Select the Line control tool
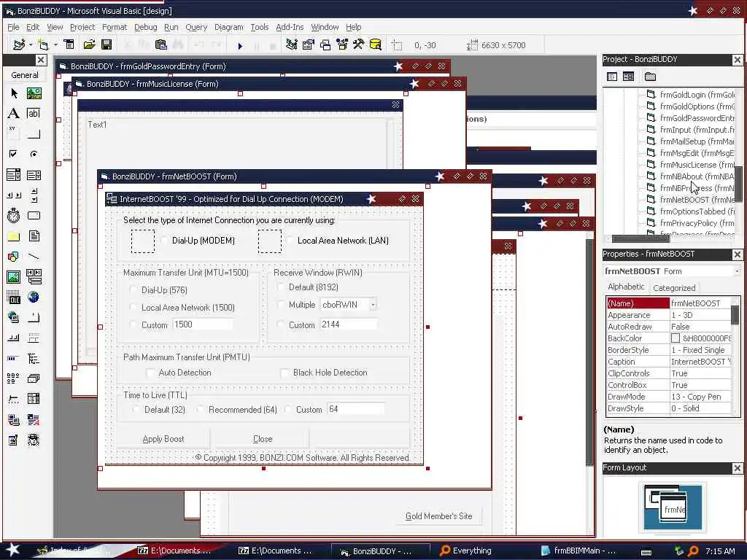 [34, 256]
